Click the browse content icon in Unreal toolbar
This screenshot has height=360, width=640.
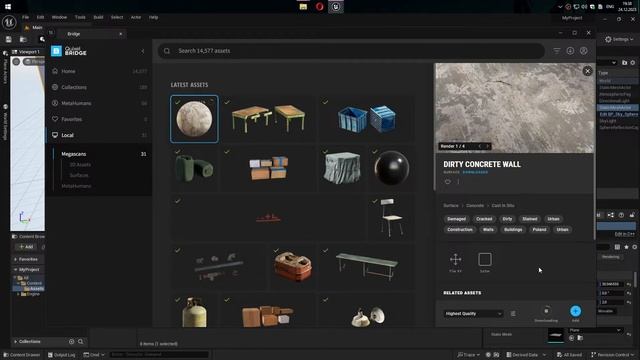(23, 39)
